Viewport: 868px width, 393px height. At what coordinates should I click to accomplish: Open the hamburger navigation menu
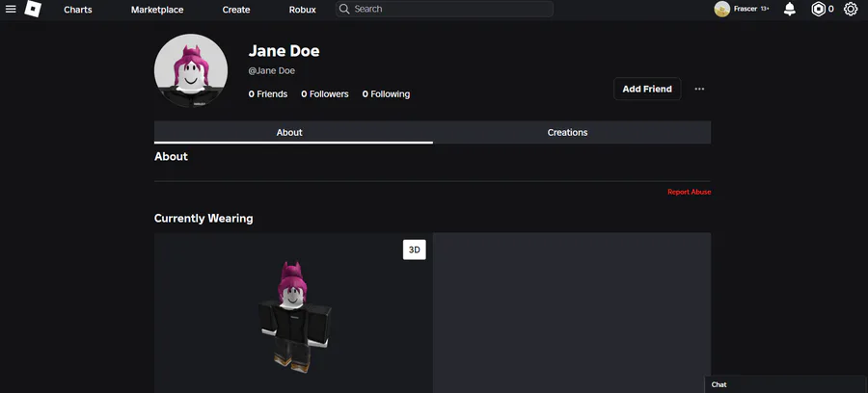coord(11,9)
